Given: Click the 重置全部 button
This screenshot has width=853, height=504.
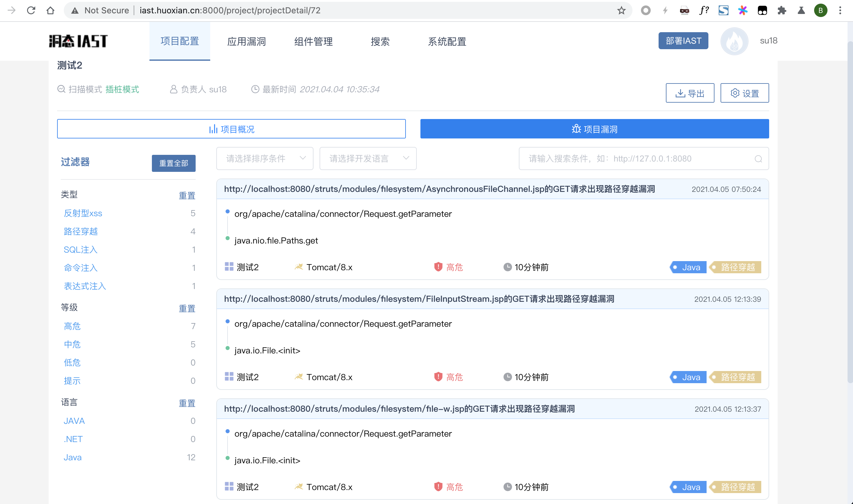Looking at the screenshot, I should point(173,163).
